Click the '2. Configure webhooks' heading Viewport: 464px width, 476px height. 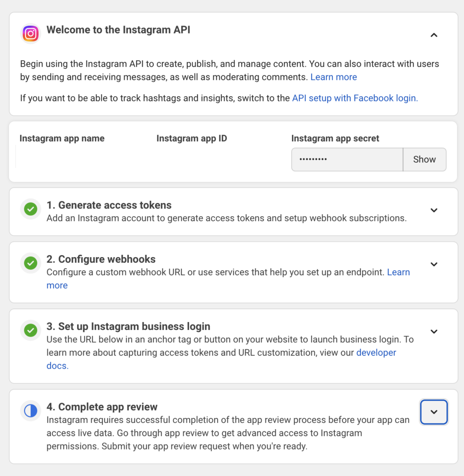click(101, 259)
